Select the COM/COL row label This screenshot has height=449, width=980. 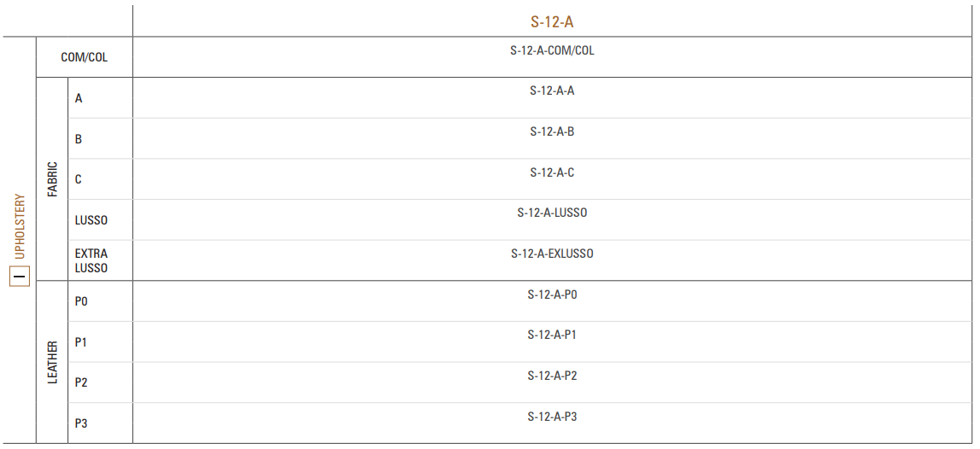pyautogui.click(x=85, y=57)
